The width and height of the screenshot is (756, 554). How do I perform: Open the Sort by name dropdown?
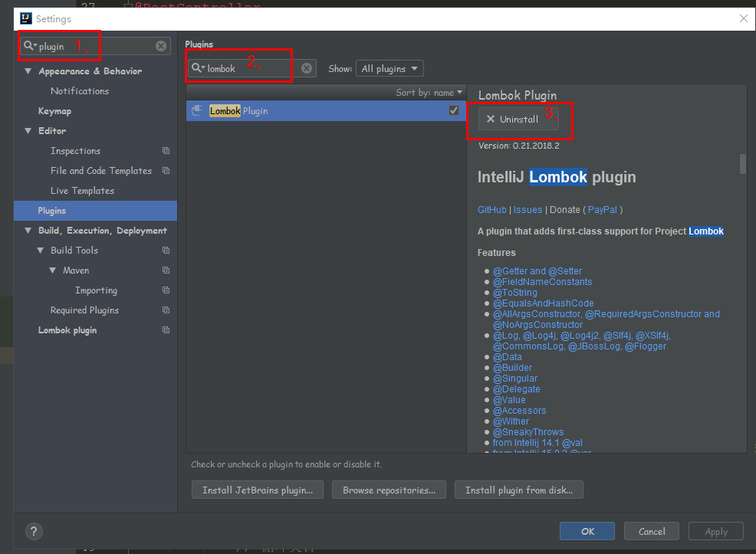coord(429,93)
